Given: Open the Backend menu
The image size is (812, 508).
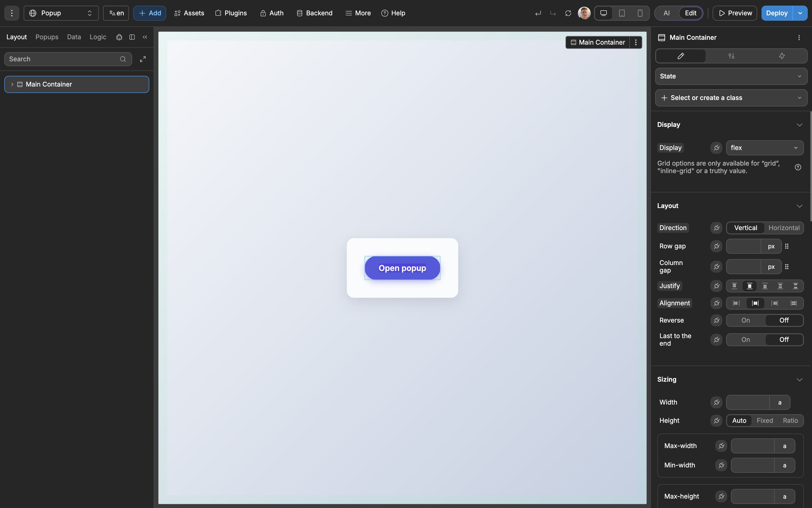Looking at the screenshot, I should [314, 13].
